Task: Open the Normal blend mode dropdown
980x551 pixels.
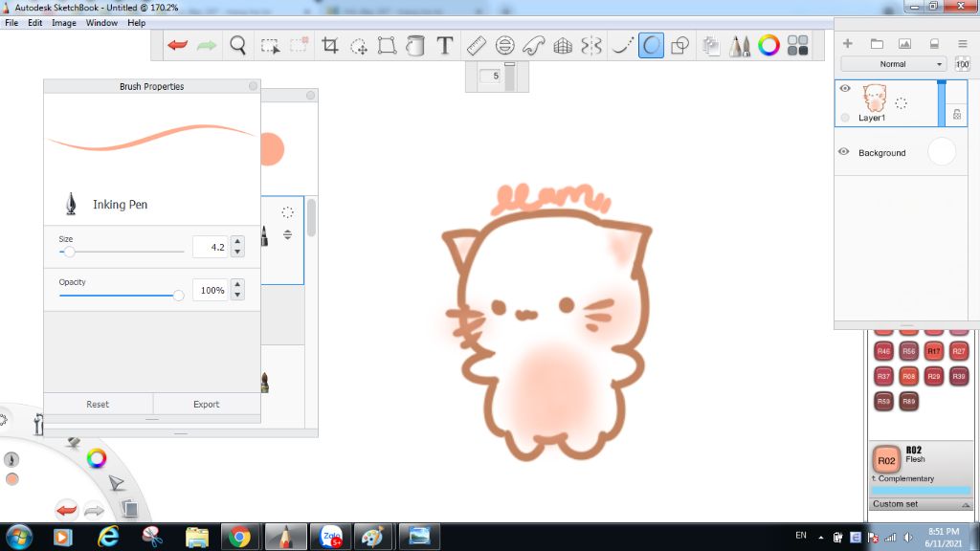Action: click(x=895, y=64)
